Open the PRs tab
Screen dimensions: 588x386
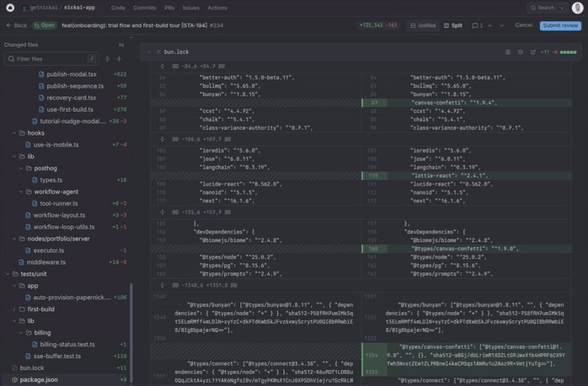pos(169,8)
